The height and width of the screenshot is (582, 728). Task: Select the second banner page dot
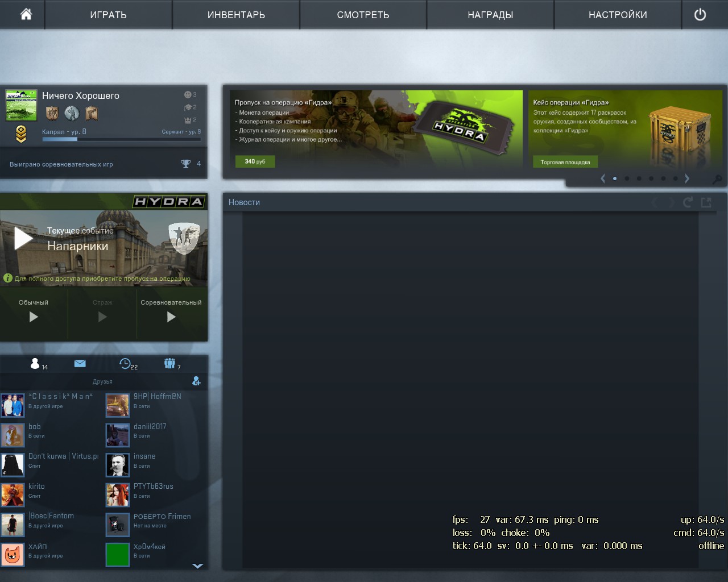point(627,178)
